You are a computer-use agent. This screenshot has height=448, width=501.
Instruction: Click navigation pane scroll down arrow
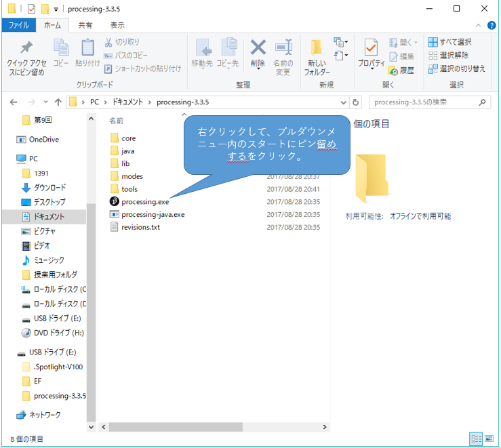click(91, 427)
